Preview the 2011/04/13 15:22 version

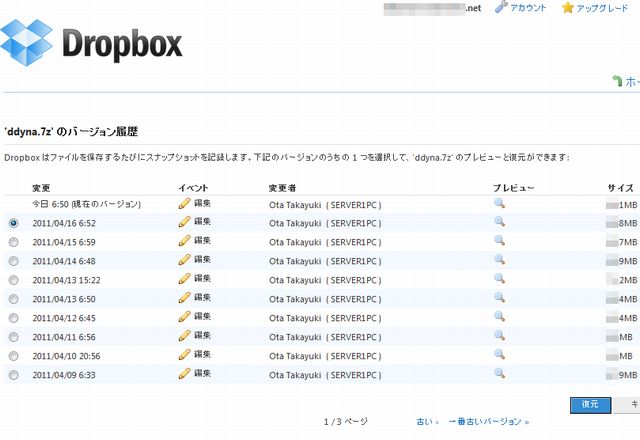(499, 278)
